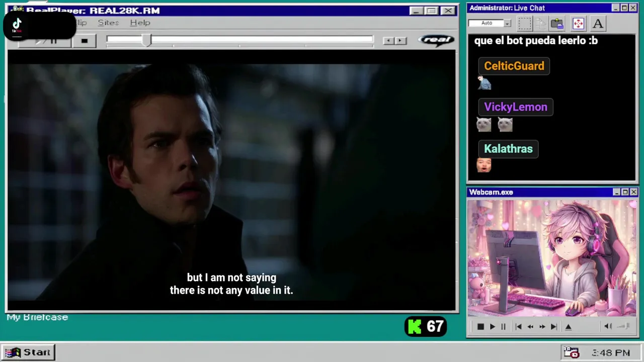Viewport: 644px width, 362px height.
Task: Click the TikTok logo overlay
Action: coord(17,25)
